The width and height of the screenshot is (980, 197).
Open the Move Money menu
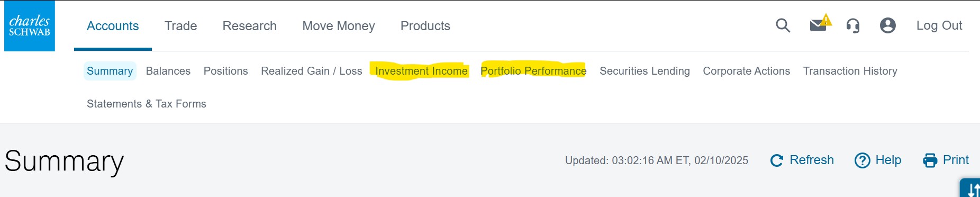pos(339,26)
